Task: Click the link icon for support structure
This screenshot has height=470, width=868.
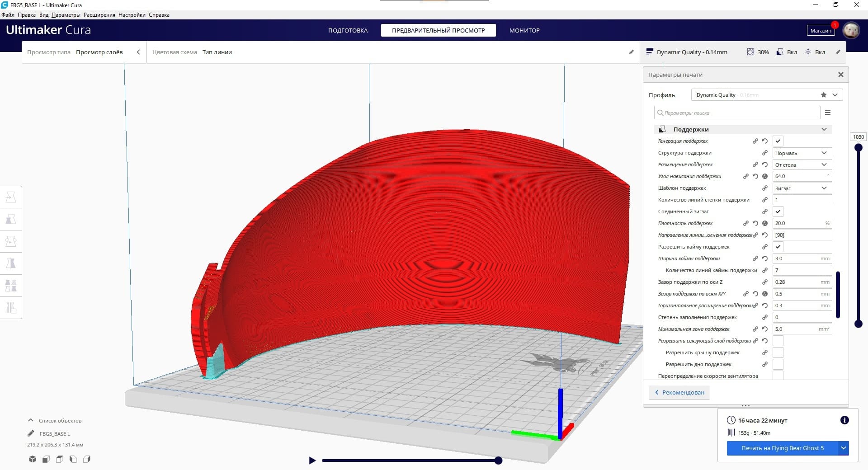Action: 765,153
